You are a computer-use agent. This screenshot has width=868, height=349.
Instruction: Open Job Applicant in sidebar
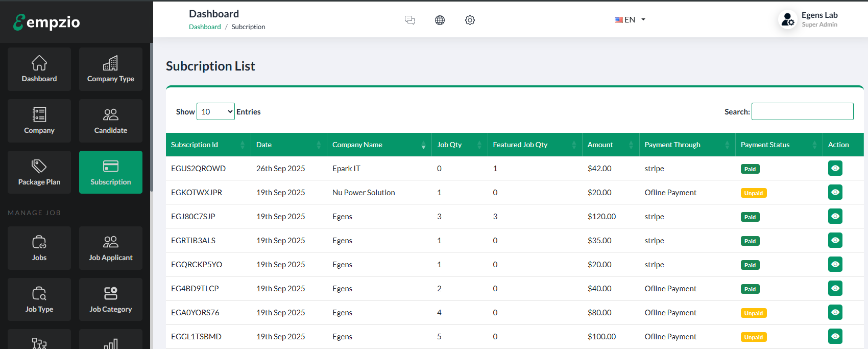pos(110,248)
